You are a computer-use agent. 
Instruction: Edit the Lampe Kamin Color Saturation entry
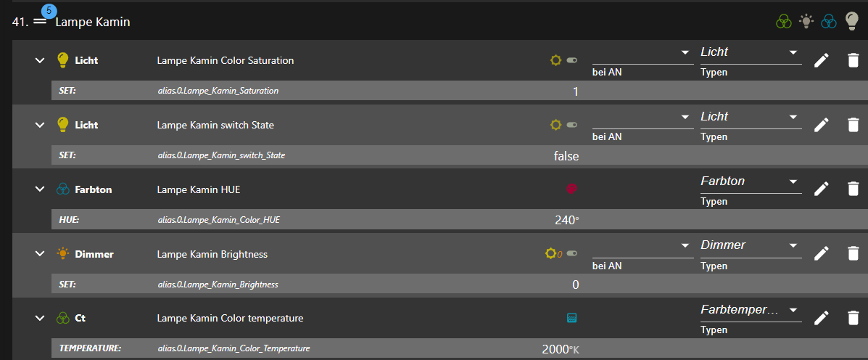(x=821, y=60)
